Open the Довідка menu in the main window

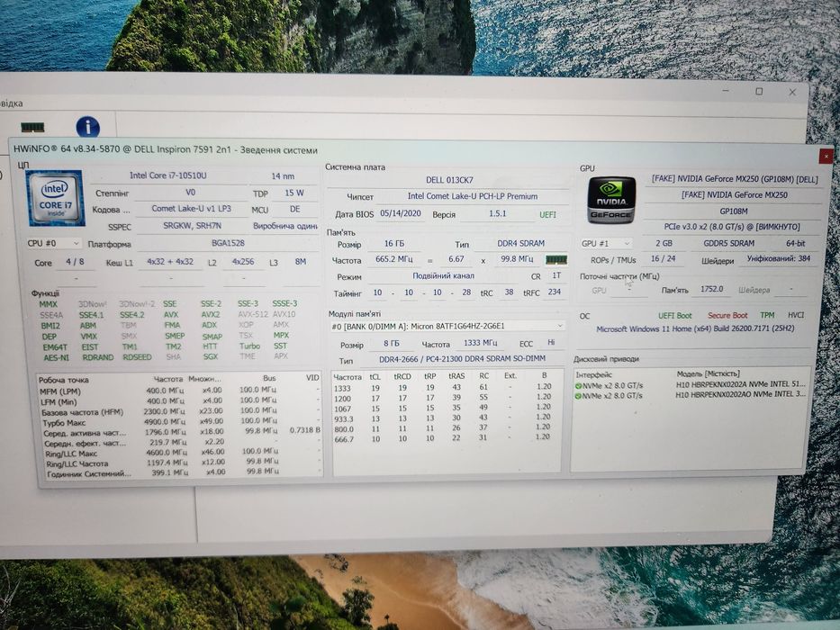click(x=11, y=103)
